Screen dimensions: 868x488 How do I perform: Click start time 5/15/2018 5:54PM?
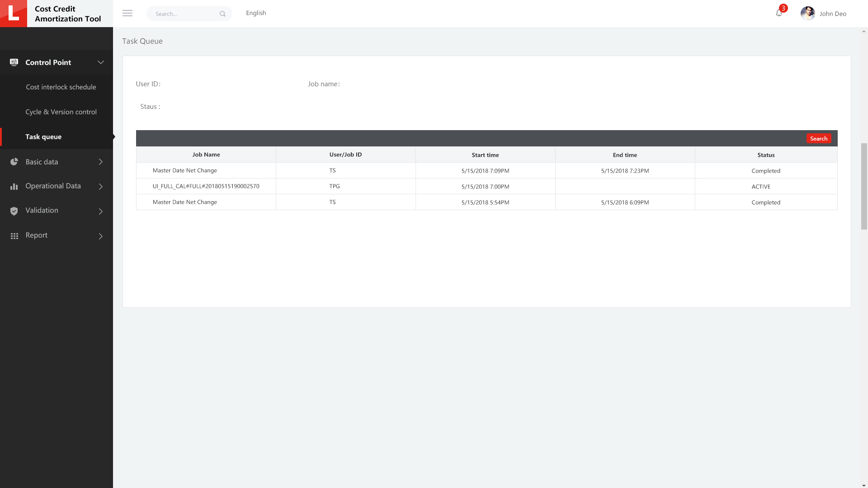(485, 202)
